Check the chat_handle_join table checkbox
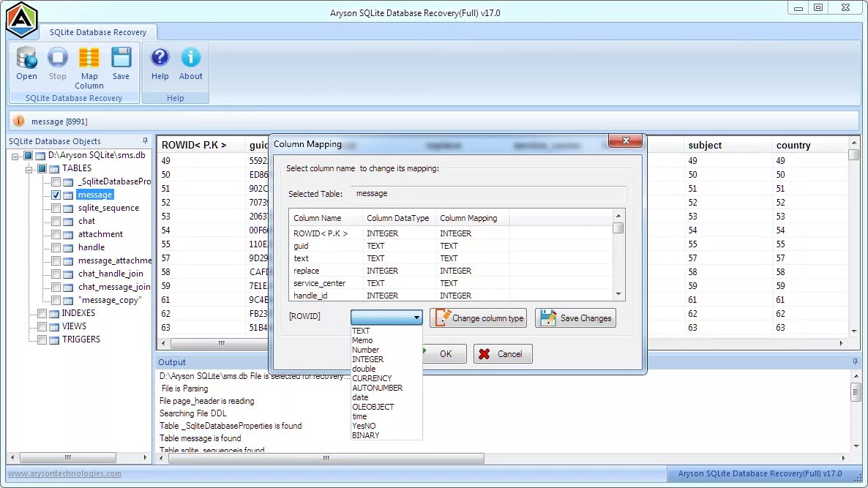 coord(56,274)
